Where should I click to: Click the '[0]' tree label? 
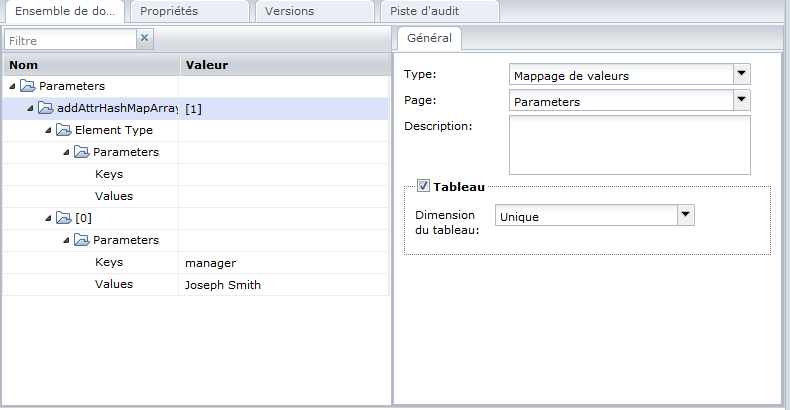point(84,218)
